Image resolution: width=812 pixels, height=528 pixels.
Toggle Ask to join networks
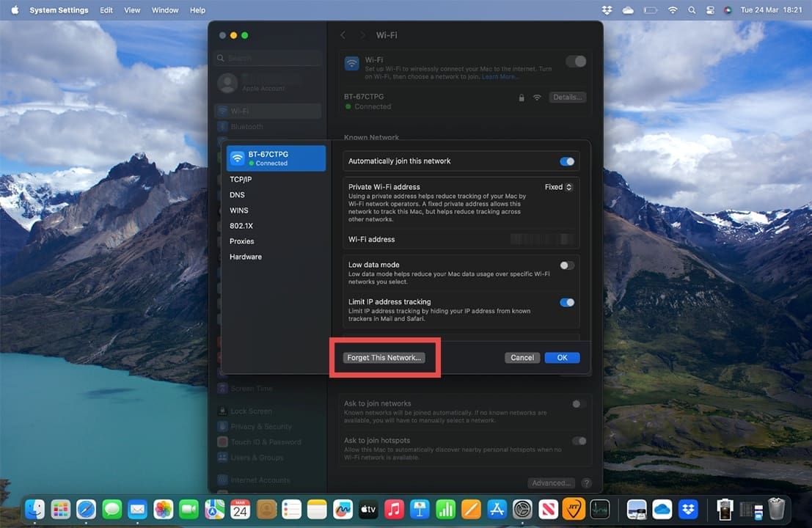coord(579,404)
